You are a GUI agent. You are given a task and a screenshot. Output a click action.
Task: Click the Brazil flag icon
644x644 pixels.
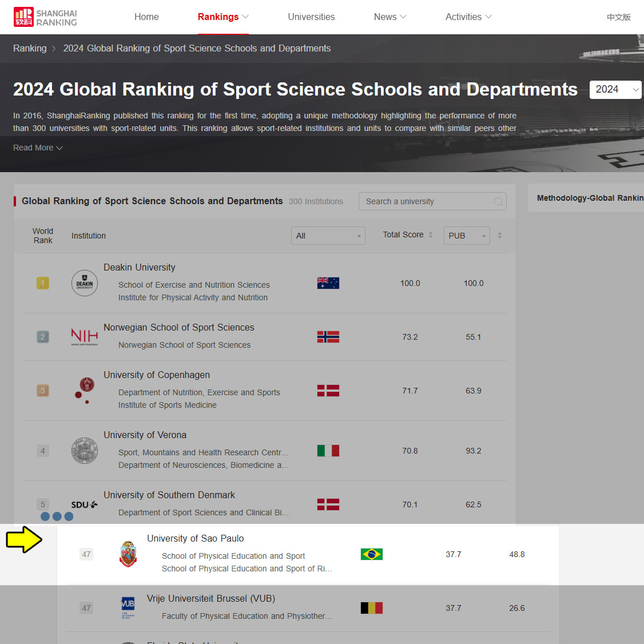coord(372,554)
